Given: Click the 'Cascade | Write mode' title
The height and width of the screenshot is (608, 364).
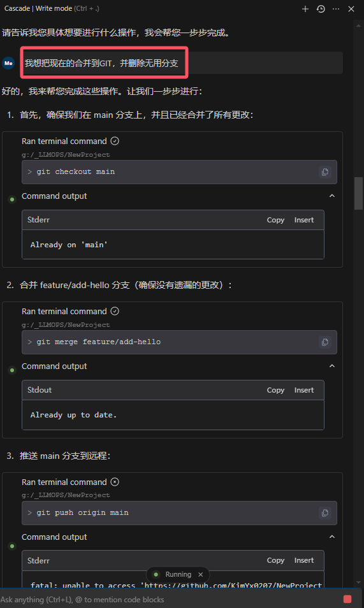Looking at the screenshot, I should tap(38, 8).
